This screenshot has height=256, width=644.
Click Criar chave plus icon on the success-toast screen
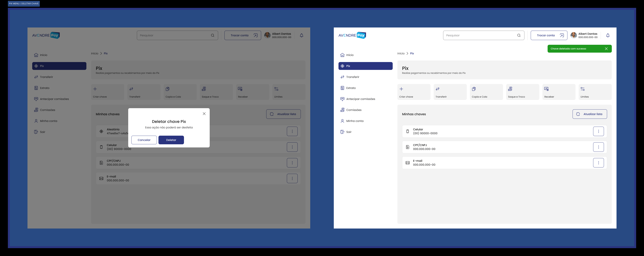click(x=401, y=89)
